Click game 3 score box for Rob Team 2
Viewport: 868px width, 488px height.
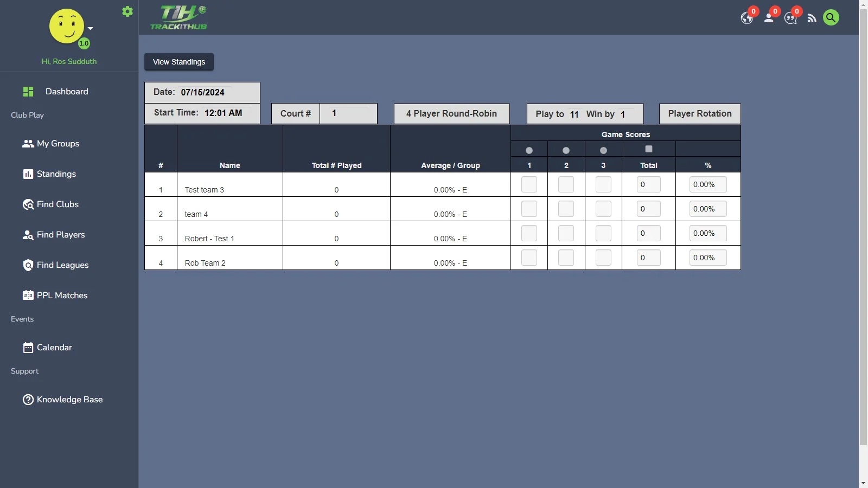(x=603, y=258)
